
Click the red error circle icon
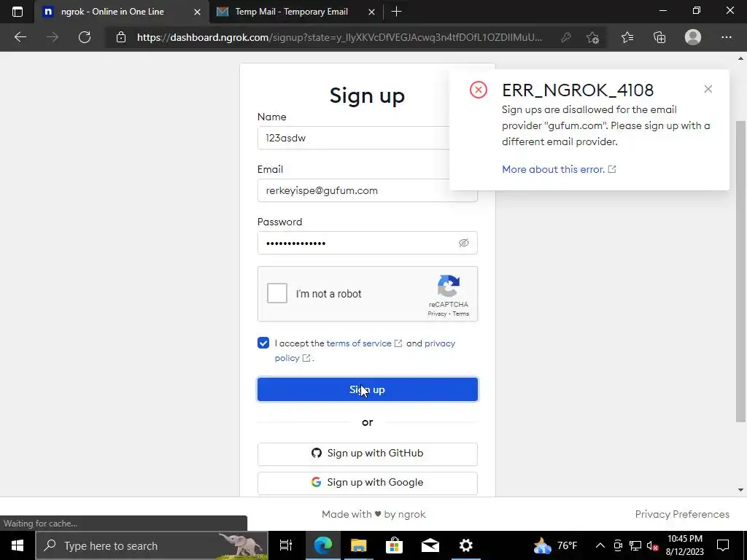pyautogui.click(x=479, y=90)
